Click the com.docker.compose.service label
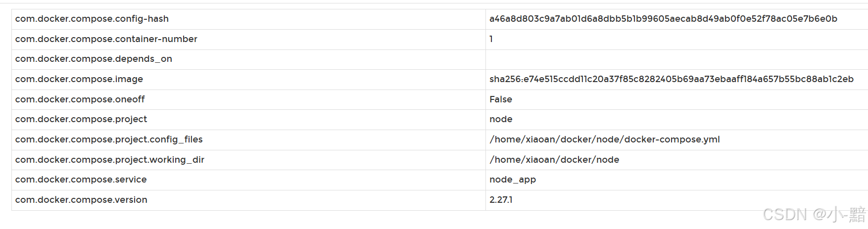Viewport: 868px width, 229px height. click(81, 180)
